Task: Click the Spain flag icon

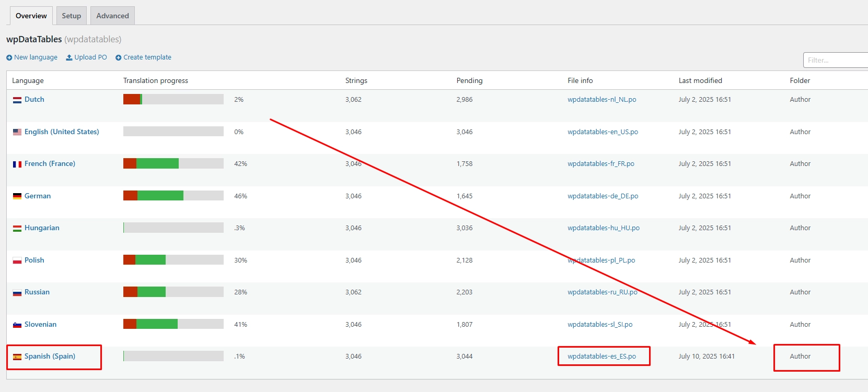Action: (17, 357)
